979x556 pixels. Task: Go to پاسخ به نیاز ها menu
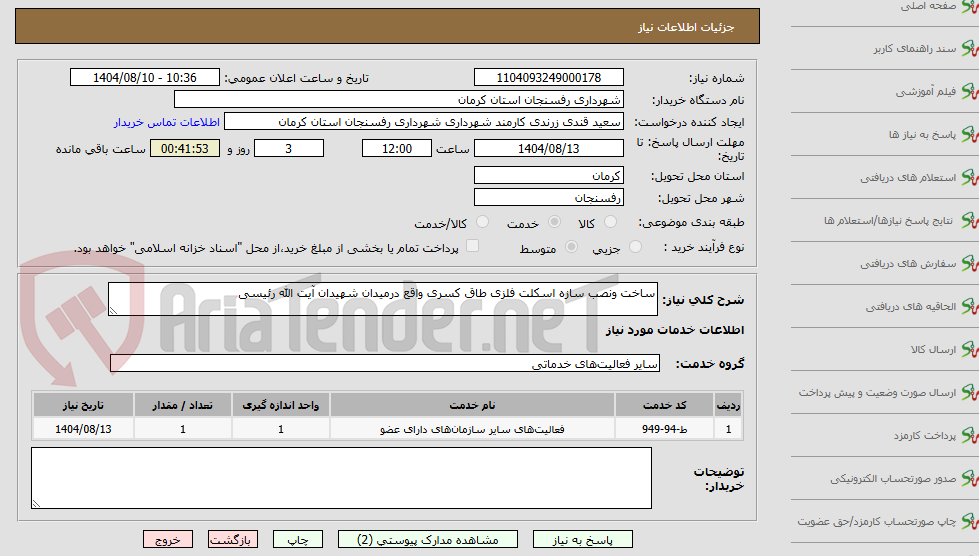click(922, 135)
